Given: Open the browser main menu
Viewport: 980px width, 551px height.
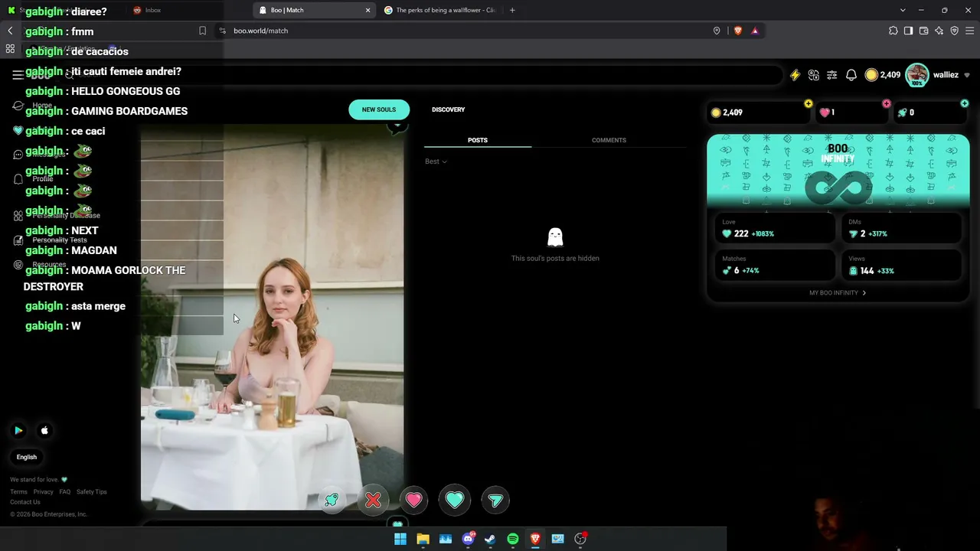Looking at the screenshot, I should pyautogui.click(x=969, y=31).
